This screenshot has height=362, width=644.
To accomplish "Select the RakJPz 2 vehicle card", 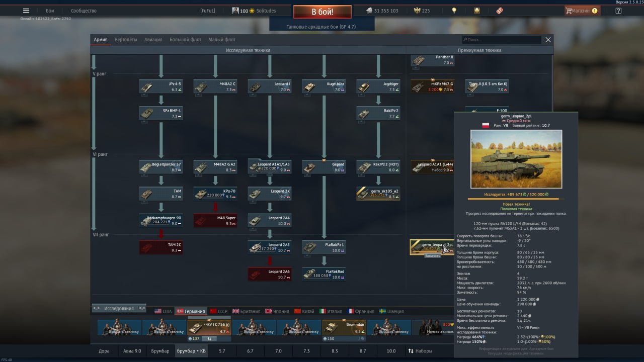I will (x=378, y=113).
